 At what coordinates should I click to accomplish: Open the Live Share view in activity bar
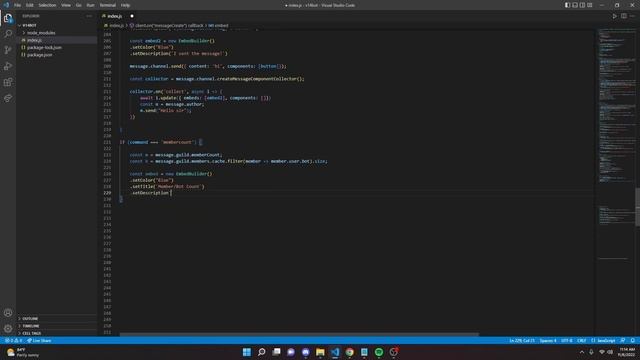[8, 98]
